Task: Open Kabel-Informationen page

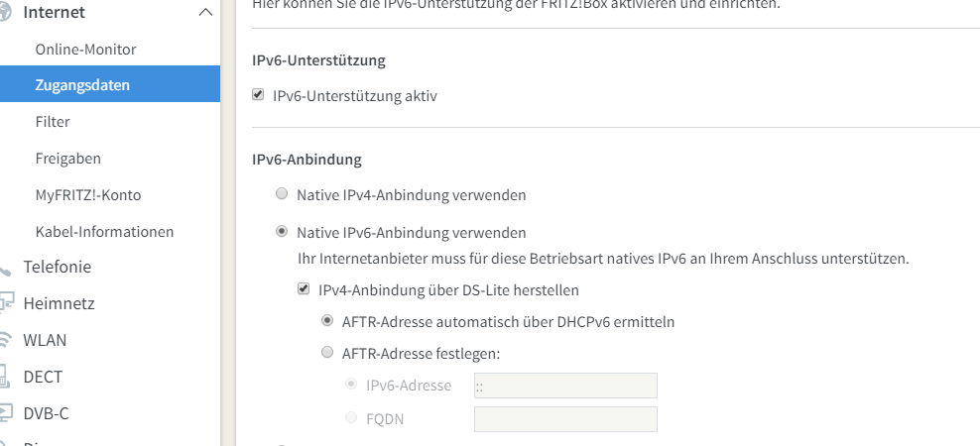Action: pos(104,231)
